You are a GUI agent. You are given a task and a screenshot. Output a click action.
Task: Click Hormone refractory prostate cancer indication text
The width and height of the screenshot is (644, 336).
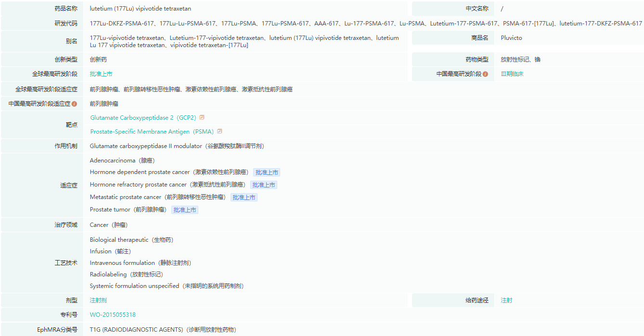[168, 185]
